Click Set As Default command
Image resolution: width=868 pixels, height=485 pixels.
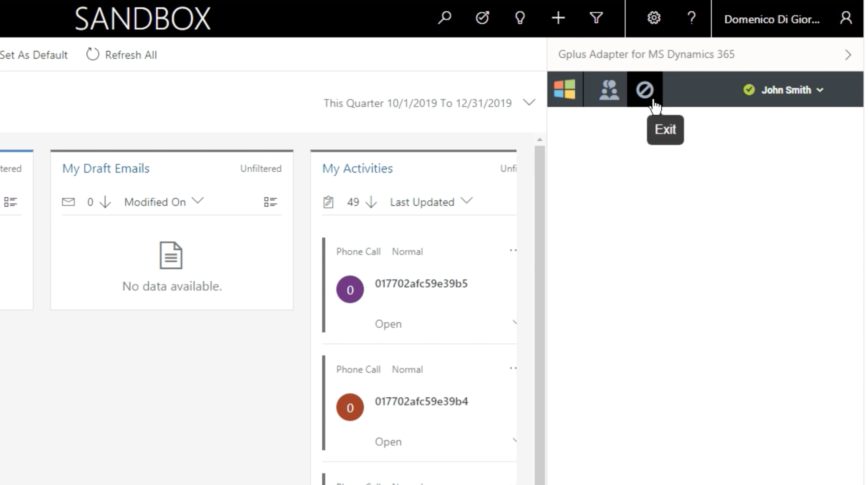coord(34,55)
